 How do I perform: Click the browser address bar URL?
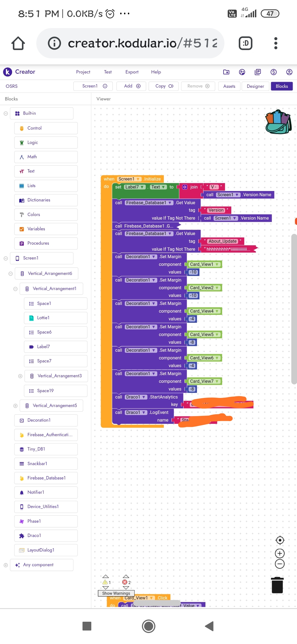click(142, 43)
